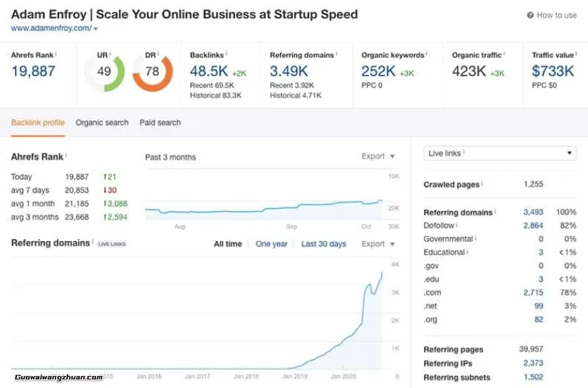588x388 pixels.
Task: Expand Export menu for Referring domains chart
Action: 378,244
